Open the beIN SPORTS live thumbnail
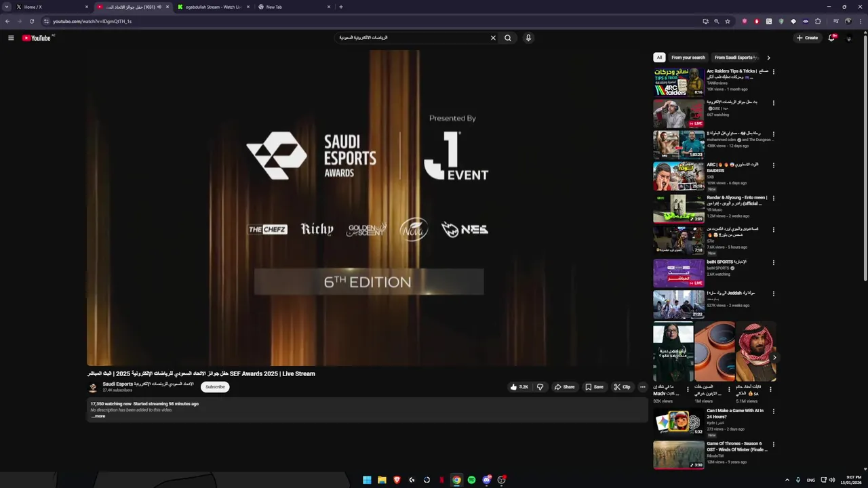Screen dimensions: 868x488 pyautogui.click(x=679, y=273)
